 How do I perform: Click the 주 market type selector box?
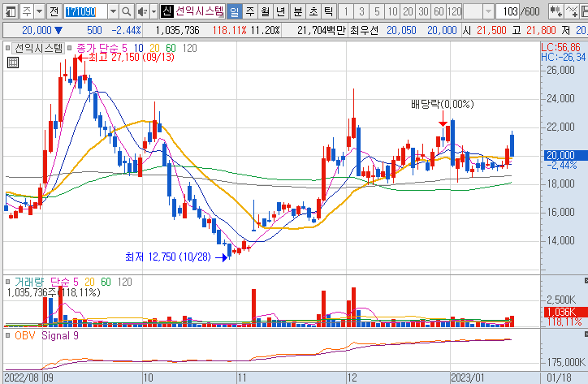point(27,11)
